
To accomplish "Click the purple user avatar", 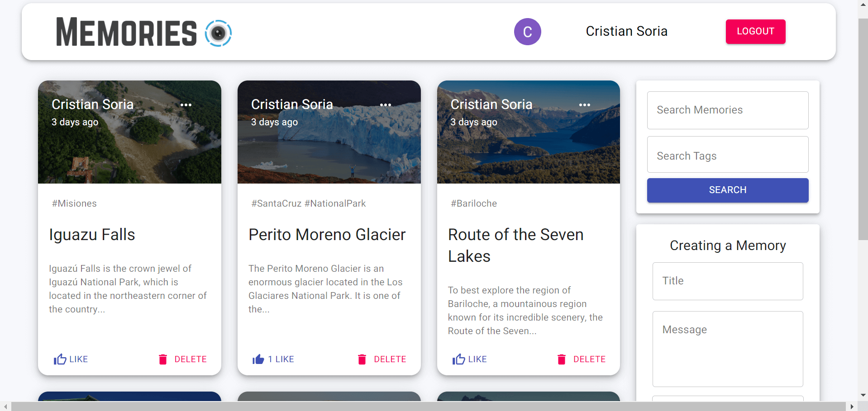I will point(527,32).
